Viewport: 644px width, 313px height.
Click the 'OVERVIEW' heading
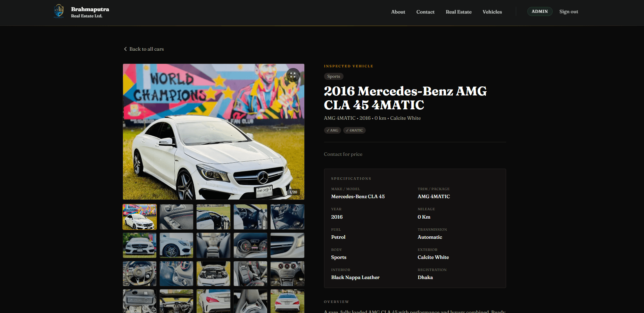336,302
